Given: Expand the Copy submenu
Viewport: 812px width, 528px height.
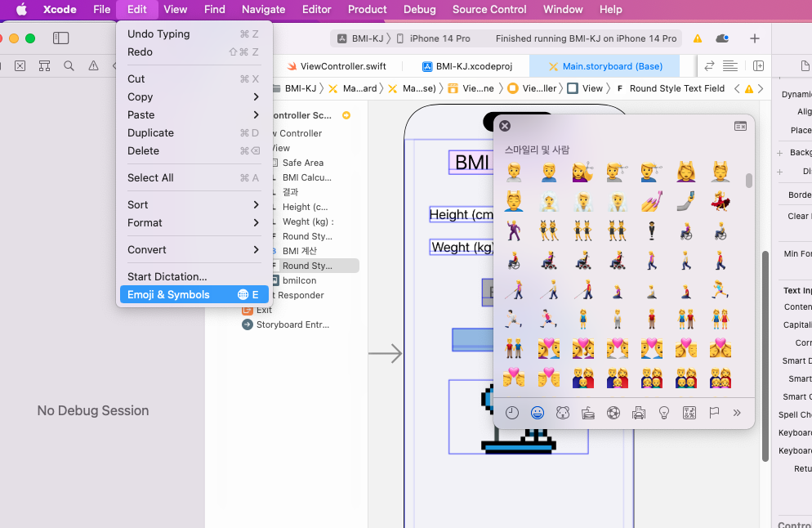Looking at the screenshot, I should [x=194, y=97].
